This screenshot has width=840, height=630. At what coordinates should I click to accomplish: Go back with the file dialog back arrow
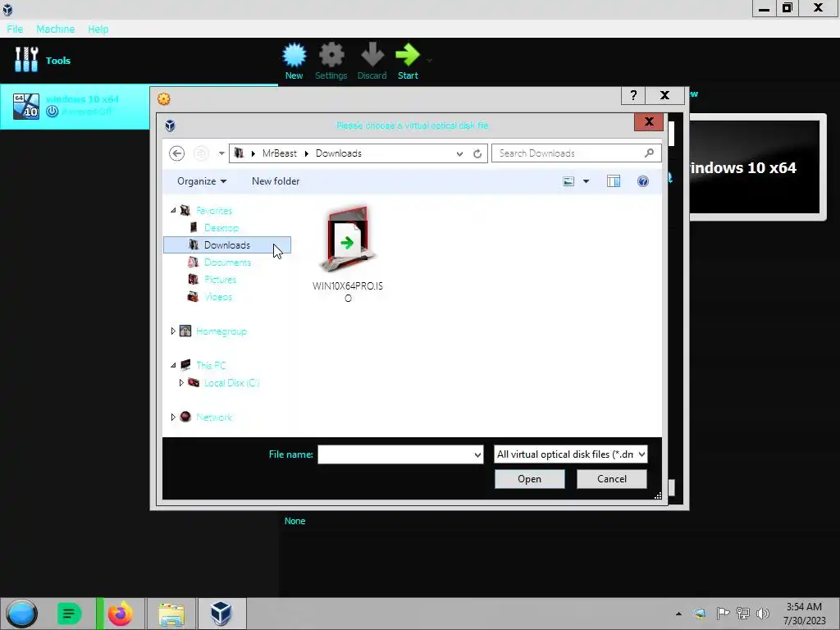click(x=177, y=153)
